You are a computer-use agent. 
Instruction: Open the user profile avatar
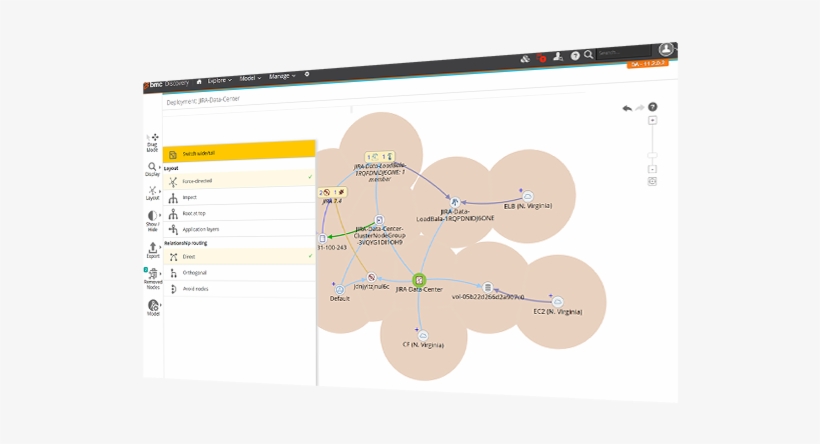pos(666,49)
